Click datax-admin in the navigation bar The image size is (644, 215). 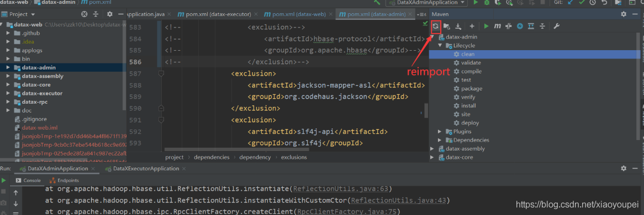[54, 2]
